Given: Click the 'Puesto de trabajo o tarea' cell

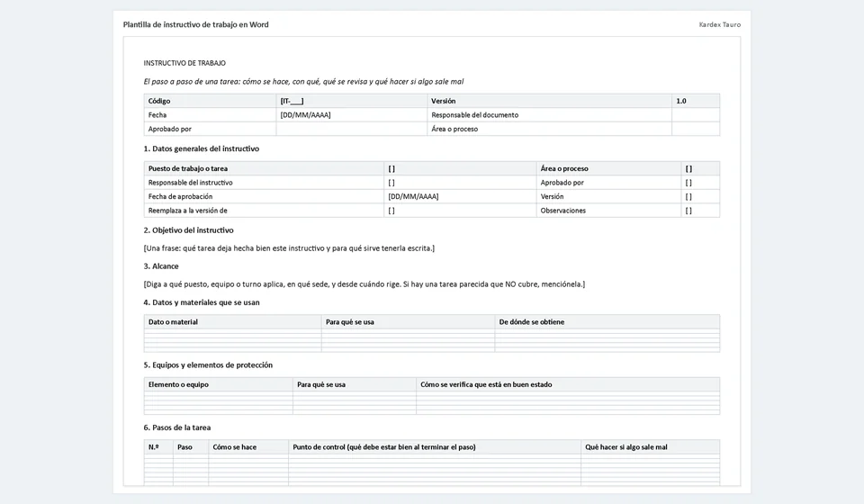Looking at the screenshot, I should (x=264, y=168).
